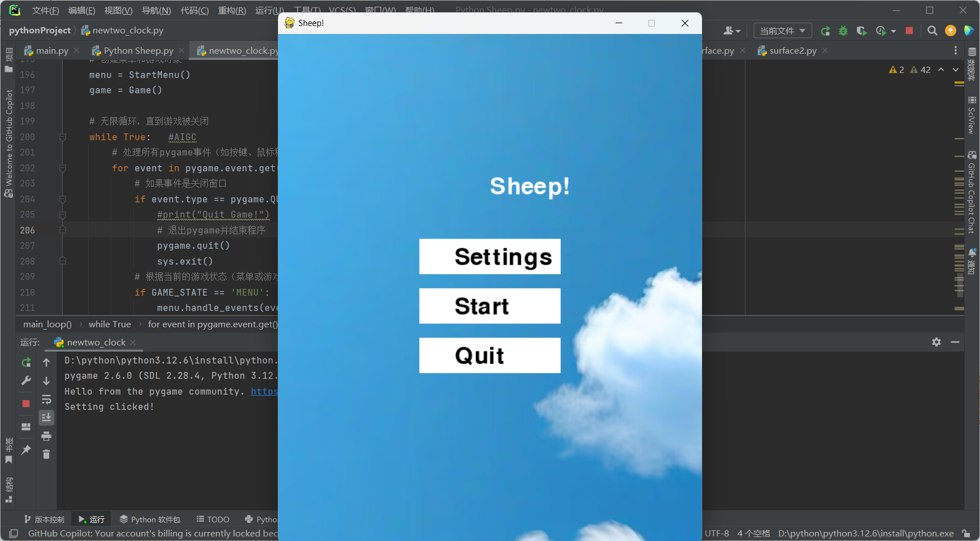Close the surface2.py tab

point(825,50)
